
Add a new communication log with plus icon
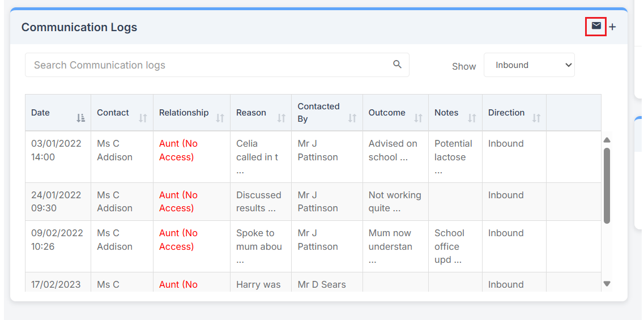(x=612, y=27)
